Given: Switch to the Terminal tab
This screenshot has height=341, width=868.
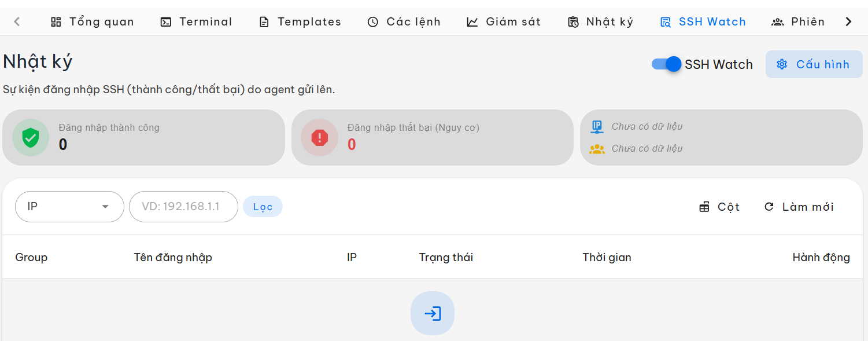Looking at the screenshot, I should [196, 22].
